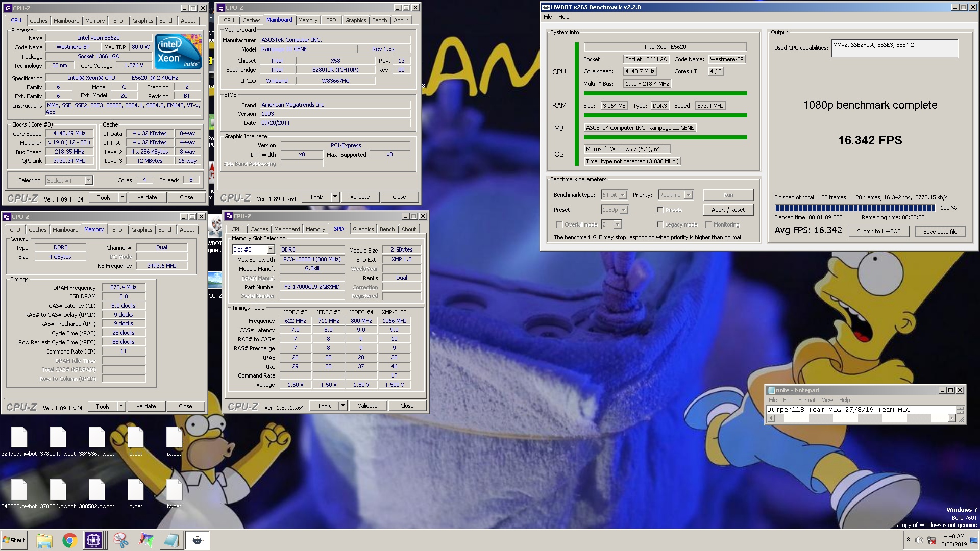
Task: Click the network status tray icon
Action: point(932,540)
